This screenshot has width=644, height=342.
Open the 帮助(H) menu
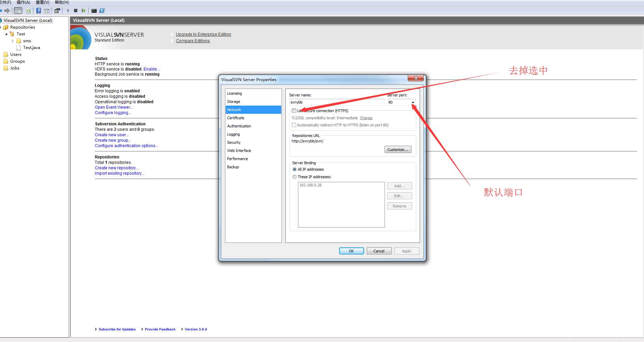click(x=62, y=2)
